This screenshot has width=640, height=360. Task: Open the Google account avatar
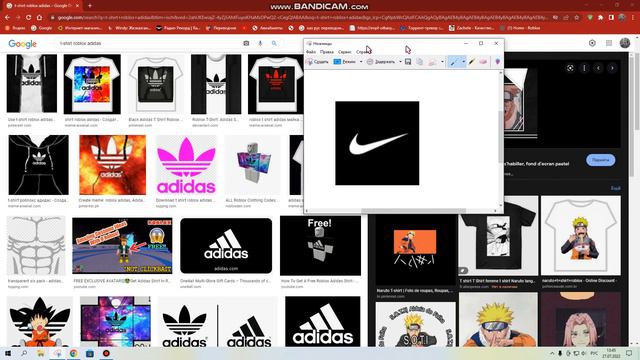(x=625, y=43)
